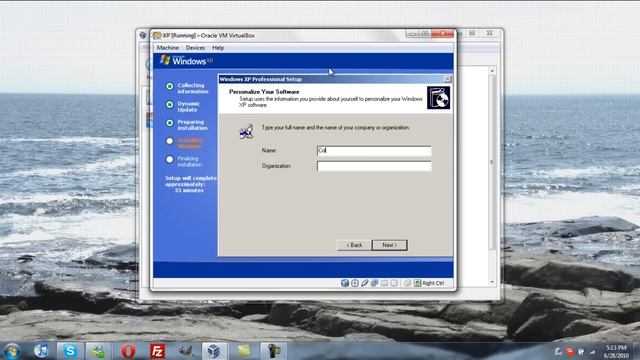Open Skype from the taskbar

pyautogui.click(x=70, y=351)
